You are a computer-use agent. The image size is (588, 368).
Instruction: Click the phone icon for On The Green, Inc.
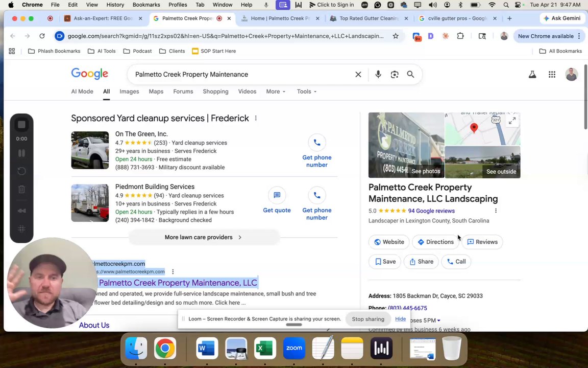coord(317,143)
